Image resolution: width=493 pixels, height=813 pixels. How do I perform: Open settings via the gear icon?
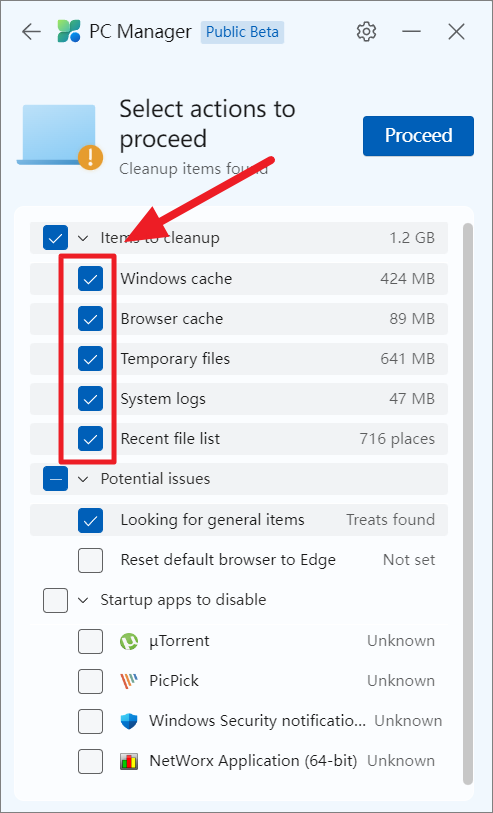point(367,32)
